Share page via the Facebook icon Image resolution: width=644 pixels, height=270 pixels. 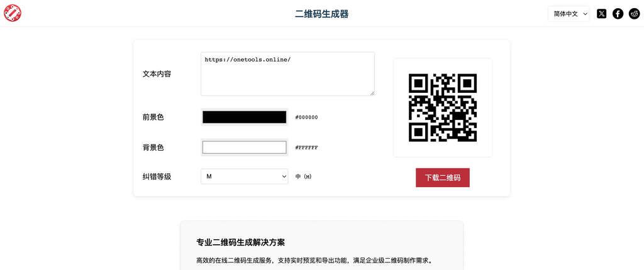pyautogui.click(x=618, y=14)
